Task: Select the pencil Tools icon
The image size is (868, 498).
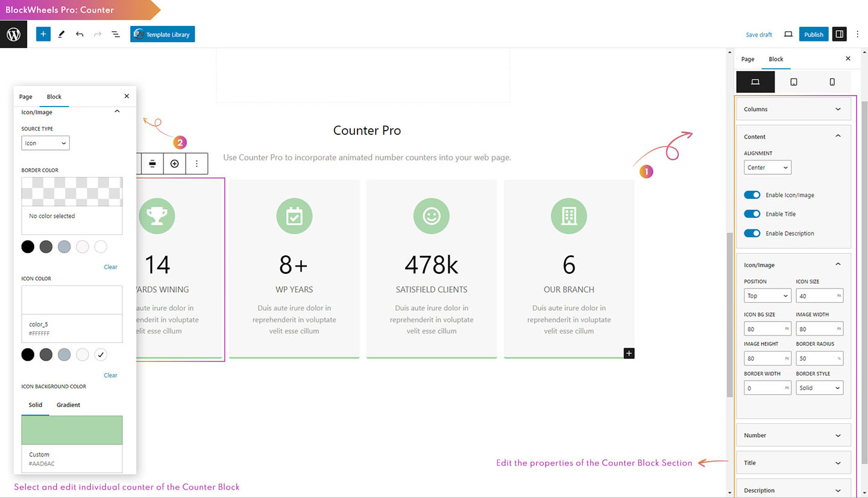Action: [x=61, y=34]
